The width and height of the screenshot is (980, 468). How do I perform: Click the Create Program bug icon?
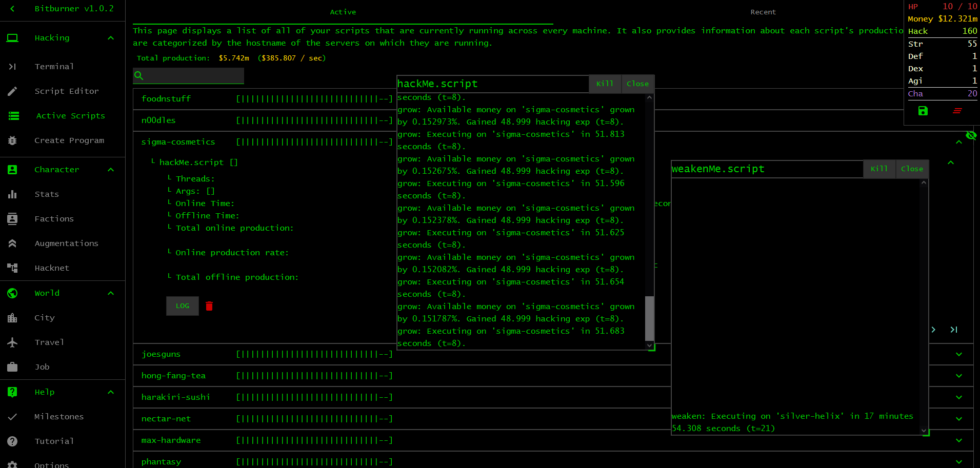(13, 140)
